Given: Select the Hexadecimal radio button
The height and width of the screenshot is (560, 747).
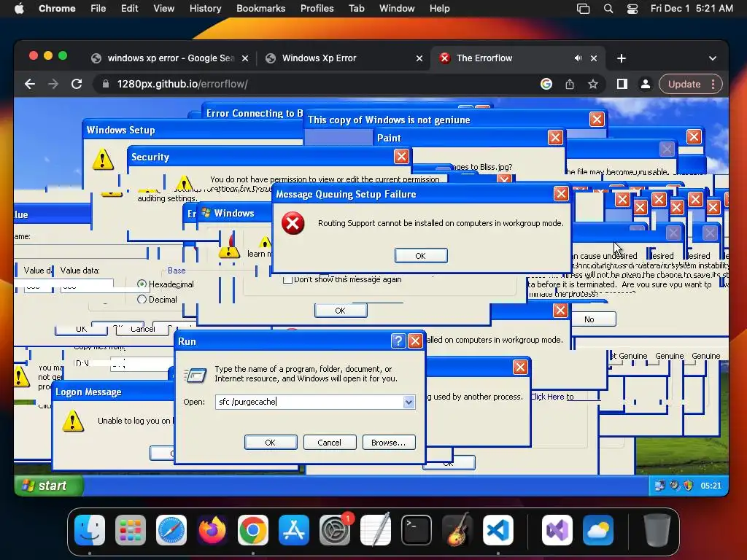Looking at the screenshot, I should (142, 284).
